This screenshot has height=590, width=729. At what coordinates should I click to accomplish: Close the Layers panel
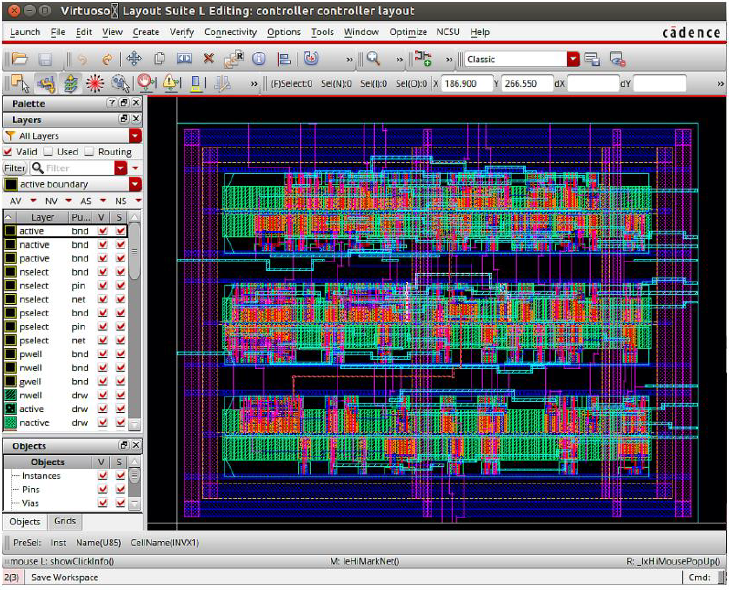(136, 119)
